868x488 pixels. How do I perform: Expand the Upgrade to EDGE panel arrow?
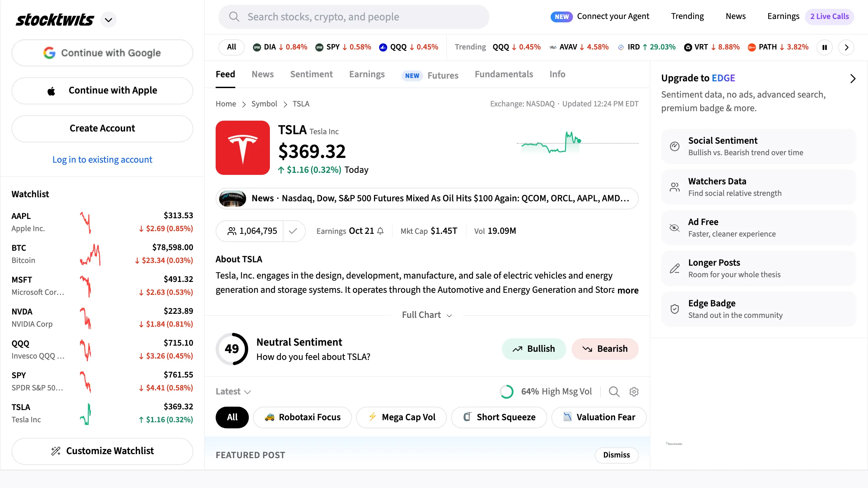pyautogui.click(x=853, y=79)
